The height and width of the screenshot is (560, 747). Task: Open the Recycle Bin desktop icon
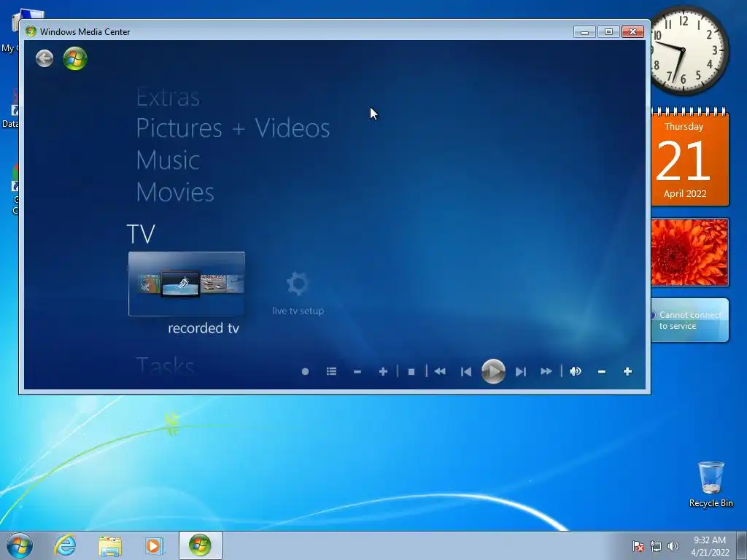click(x=711, y=484)
